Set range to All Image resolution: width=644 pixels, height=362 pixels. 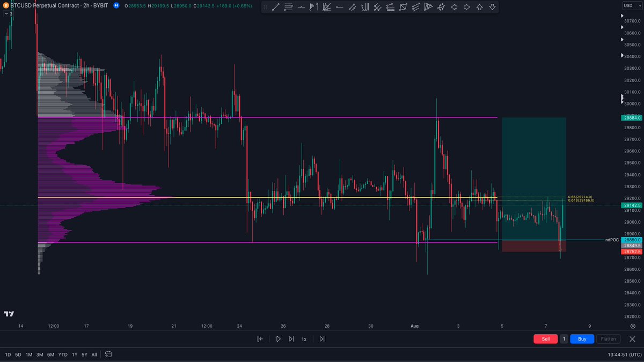coord(94,354)
